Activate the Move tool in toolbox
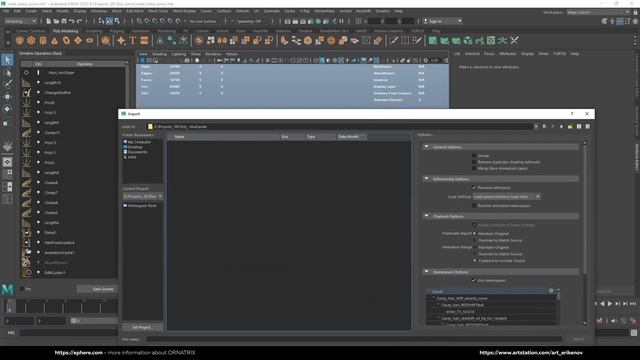The width and height of the screenshot is (640, 360). (7, 97)
